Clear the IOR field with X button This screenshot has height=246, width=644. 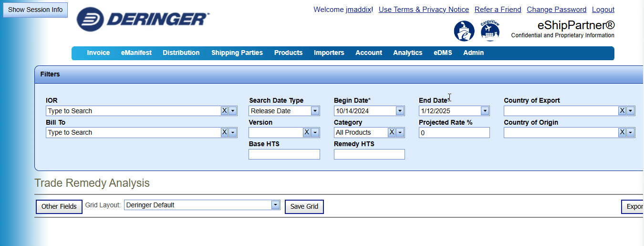click(224, 111)
